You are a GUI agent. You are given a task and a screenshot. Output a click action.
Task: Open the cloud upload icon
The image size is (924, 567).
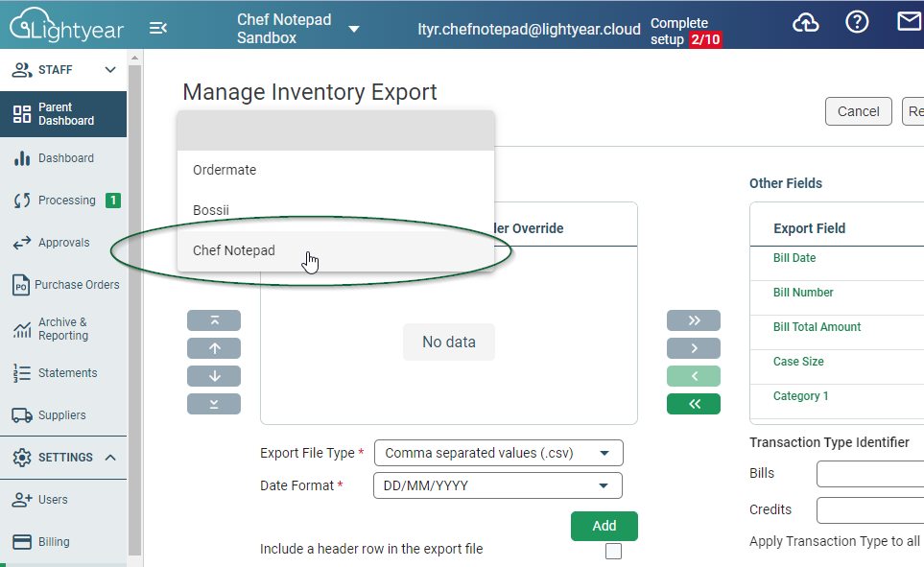805,23
